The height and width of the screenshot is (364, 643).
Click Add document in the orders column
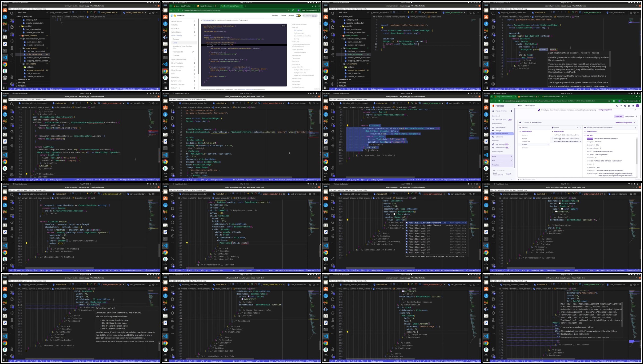(x=558, y=131)
